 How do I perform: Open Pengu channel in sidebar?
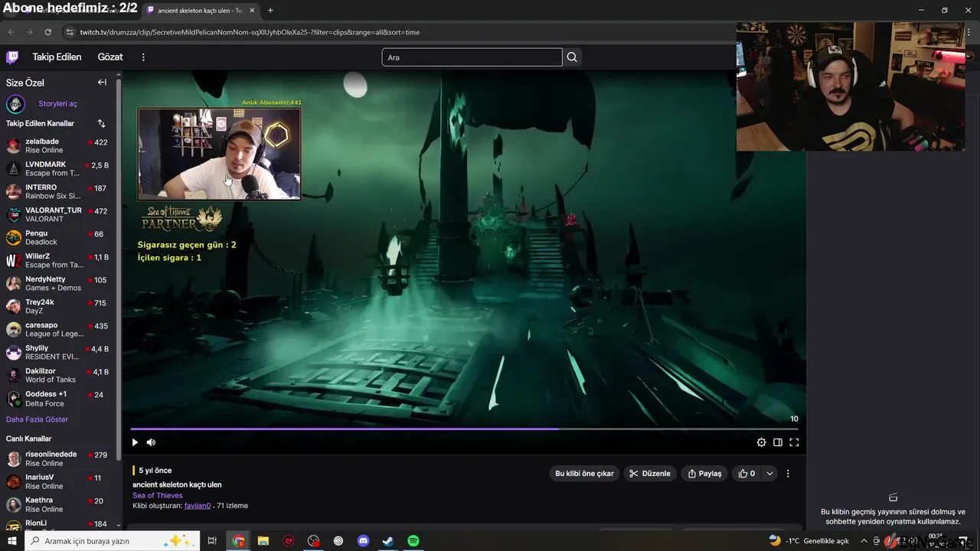click(58, 237)
